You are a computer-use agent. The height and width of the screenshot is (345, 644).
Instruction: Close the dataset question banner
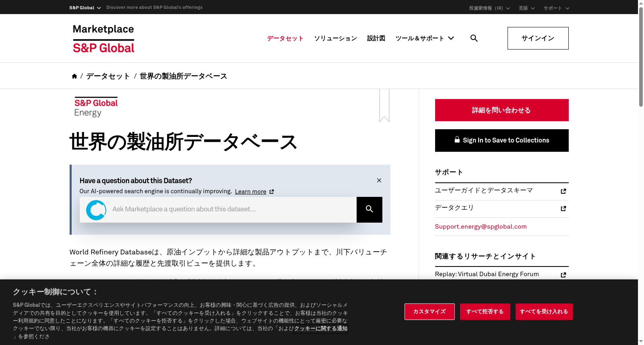click(379, 180)
